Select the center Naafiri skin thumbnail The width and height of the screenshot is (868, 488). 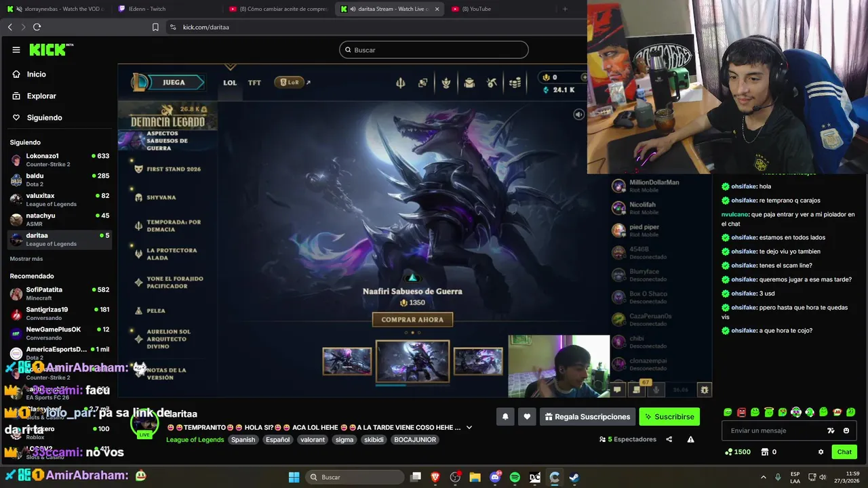tap(412, 361)
